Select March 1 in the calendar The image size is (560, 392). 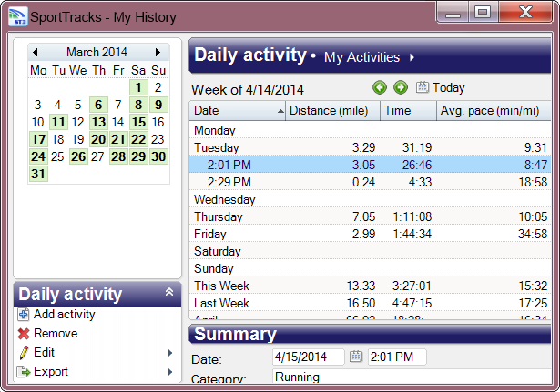click(138, 87)
